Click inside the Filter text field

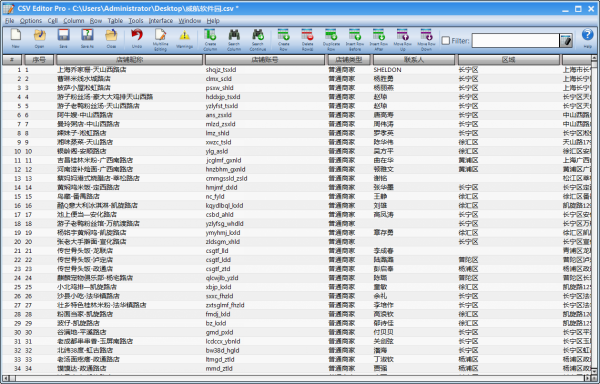[x=515, y=41]
